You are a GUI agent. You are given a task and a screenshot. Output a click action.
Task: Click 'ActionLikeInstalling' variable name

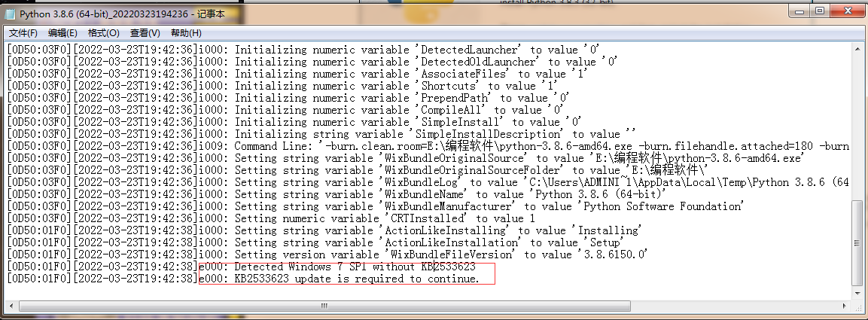pyautogui.click(x=446, y=231)
